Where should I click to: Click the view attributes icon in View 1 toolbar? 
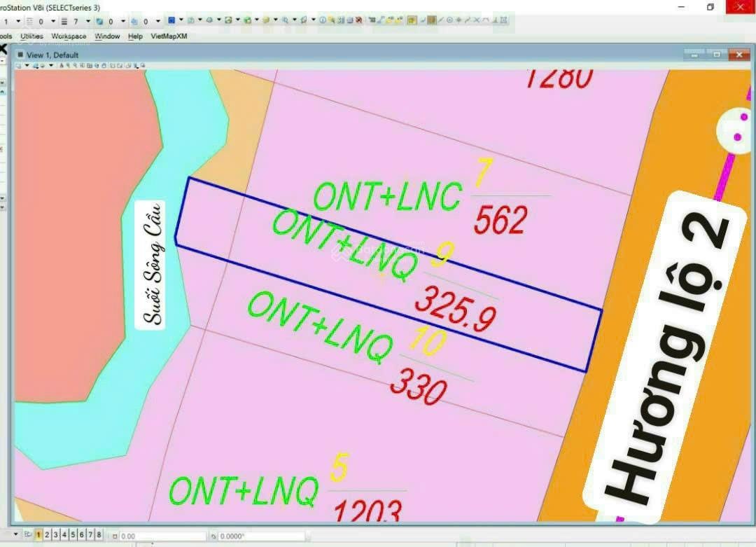coord(19,66)
